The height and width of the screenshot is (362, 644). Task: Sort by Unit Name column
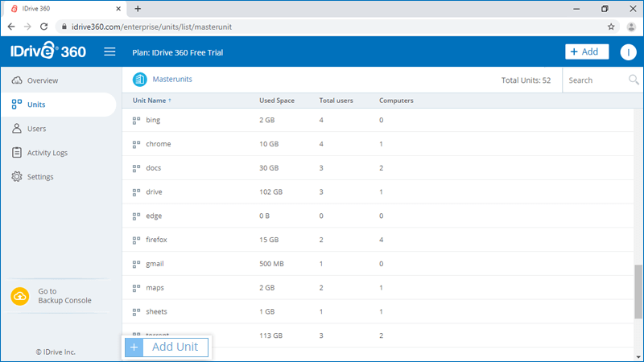[151, 101]
